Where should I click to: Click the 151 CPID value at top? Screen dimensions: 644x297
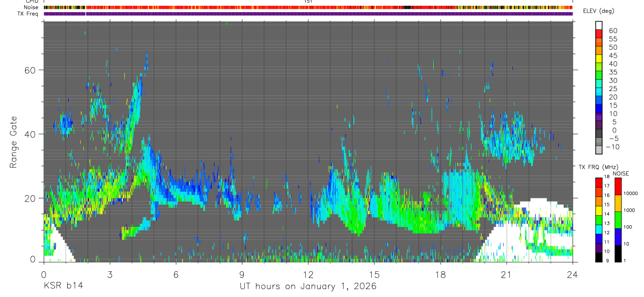click(x=308, y=2)
